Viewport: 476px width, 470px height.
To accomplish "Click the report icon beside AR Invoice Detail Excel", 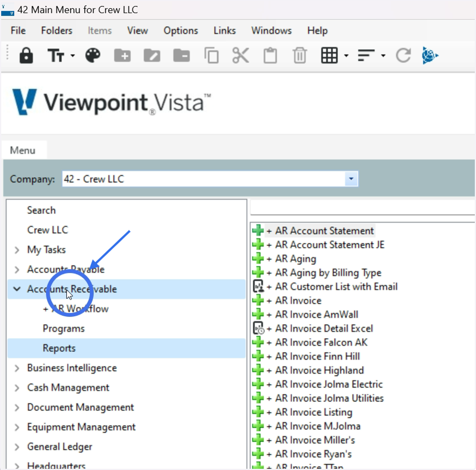I will coord(258,328).
